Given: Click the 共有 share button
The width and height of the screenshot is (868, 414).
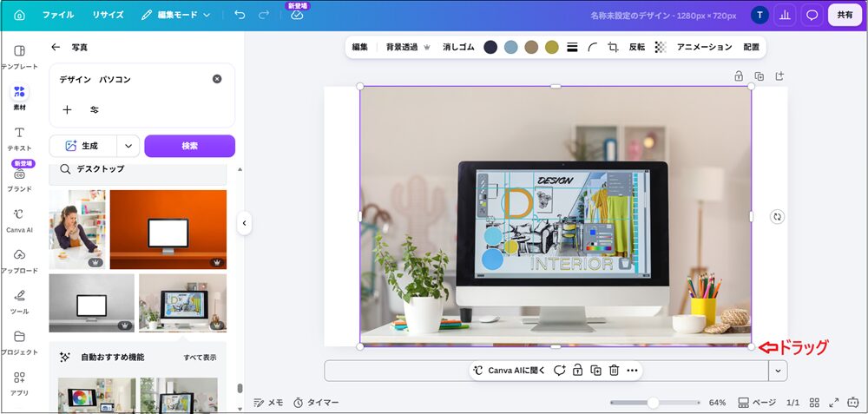Looking at the screenshot, I should 845,15.
